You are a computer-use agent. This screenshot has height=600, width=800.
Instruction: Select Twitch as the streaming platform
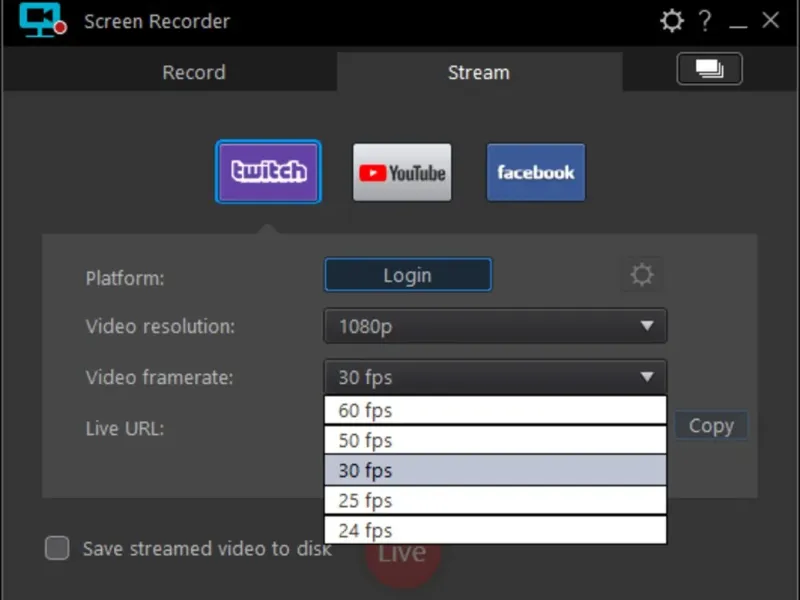click(268, 172)
